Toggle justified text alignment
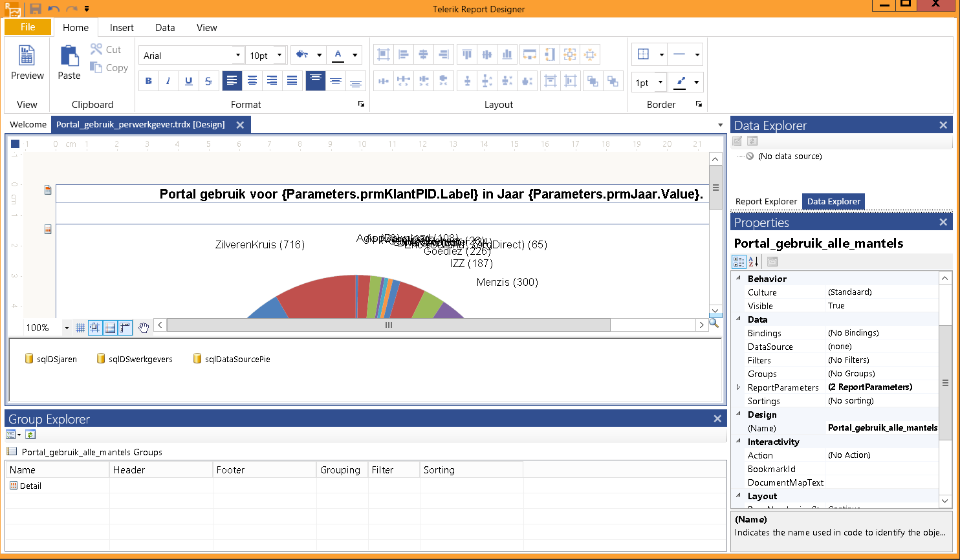This screenshot has width=960, height=560. pyautogui.click(x=292, y=81)
